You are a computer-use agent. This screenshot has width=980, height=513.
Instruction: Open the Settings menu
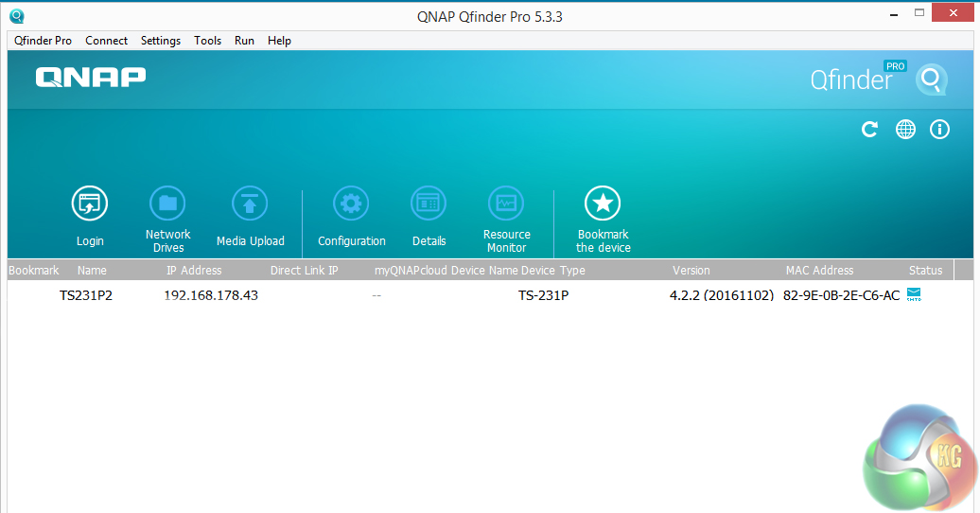[x=161, y=41]
